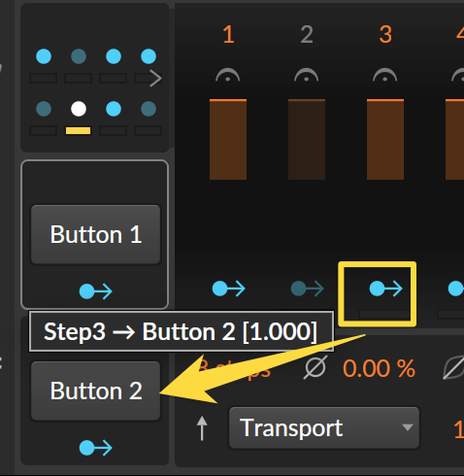
Task: Toggle the white highlighted dot in the grid
Action: coord(79,109)
